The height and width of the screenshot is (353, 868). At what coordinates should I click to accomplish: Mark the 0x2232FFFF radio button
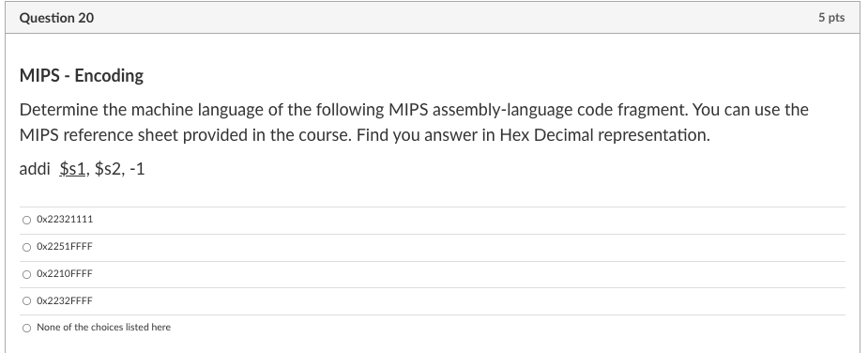coord(26,301)
